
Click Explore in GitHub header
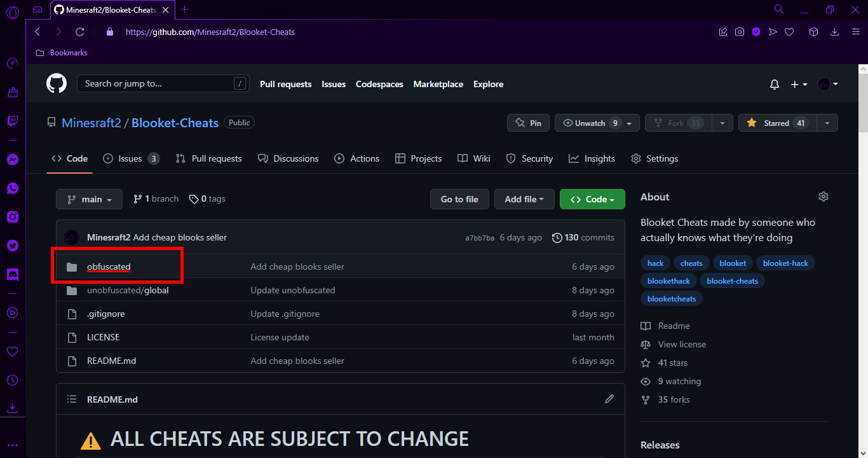488,84
